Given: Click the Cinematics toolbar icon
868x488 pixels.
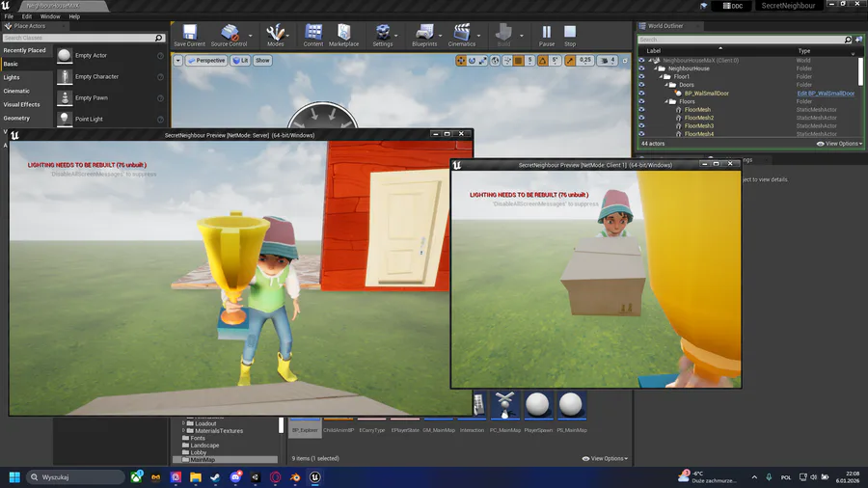Looking at the screenshot, I should click(462, 36).
